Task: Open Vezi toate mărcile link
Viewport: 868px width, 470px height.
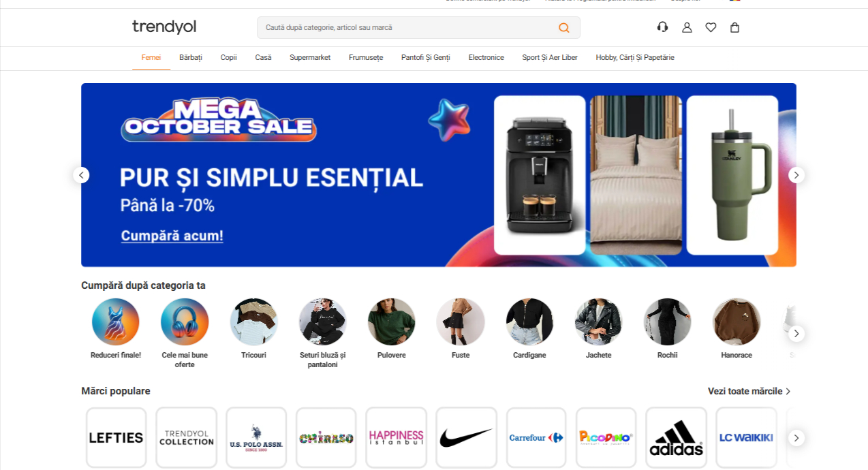Action: pos(749,391)
